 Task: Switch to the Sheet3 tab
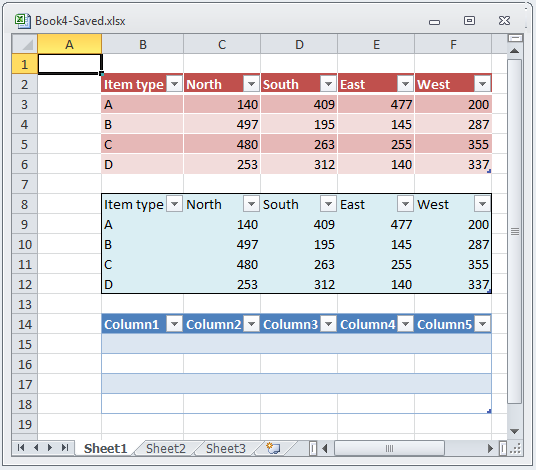226,448
